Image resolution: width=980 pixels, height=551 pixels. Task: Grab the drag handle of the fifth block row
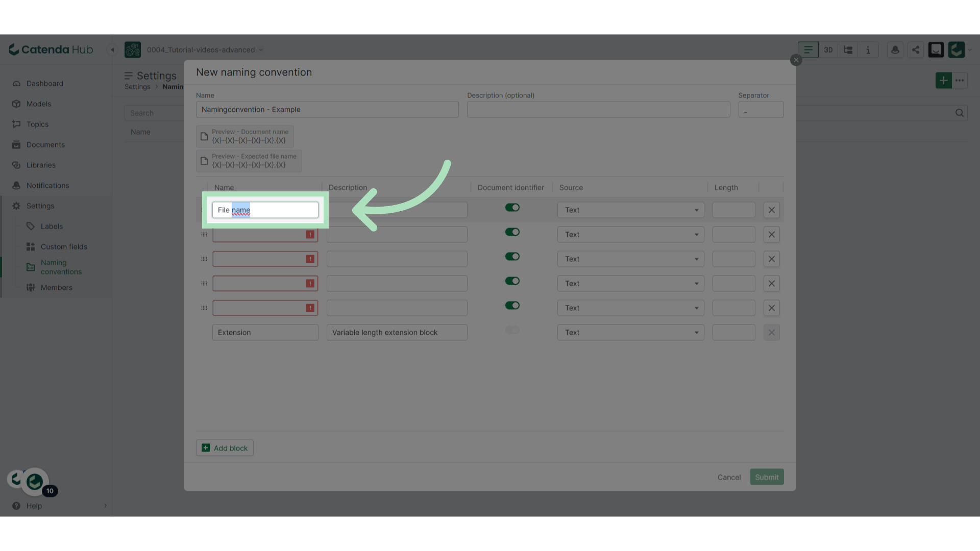204,308
